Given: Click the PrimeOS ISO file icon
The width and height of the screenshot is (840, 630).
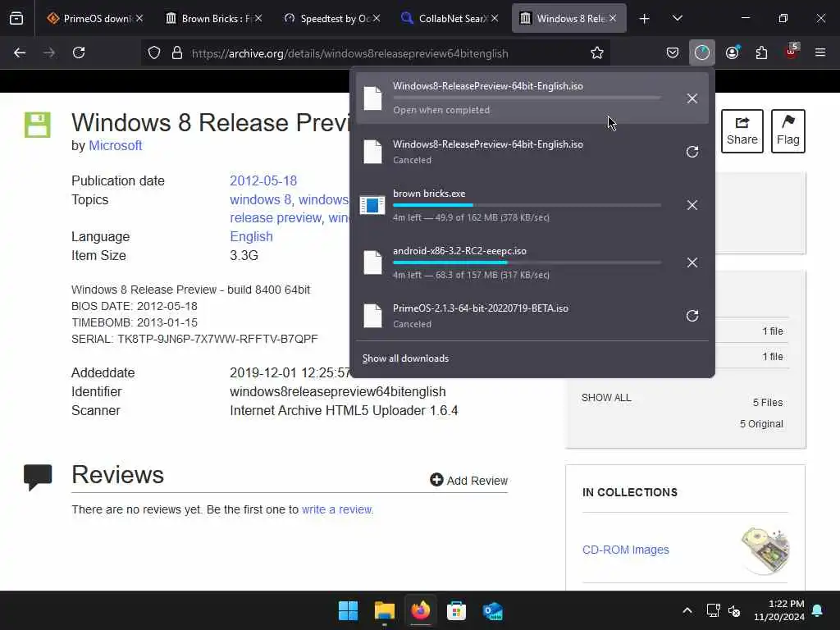Looking at the screenshot, I should [x=372, y=316].
